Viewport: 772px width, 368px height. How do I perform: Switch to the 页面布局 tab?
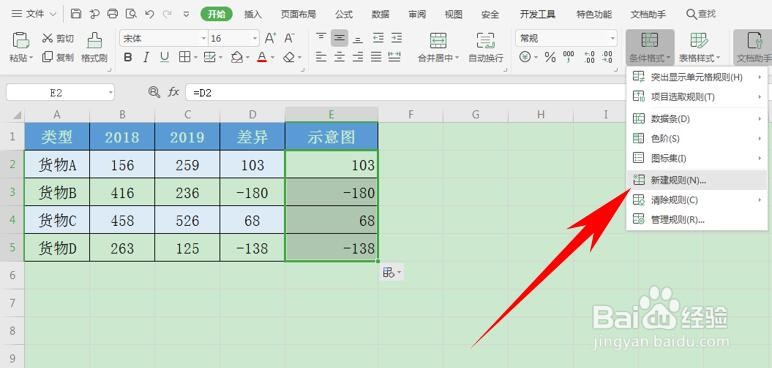click(x=298, y=14)
